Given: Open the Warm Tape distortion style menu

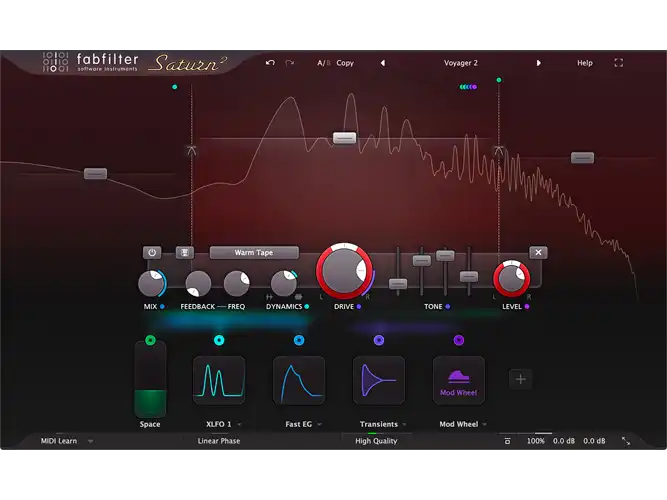Looking at the screenshot, I should pyautogui.click(x=254, y=252).
